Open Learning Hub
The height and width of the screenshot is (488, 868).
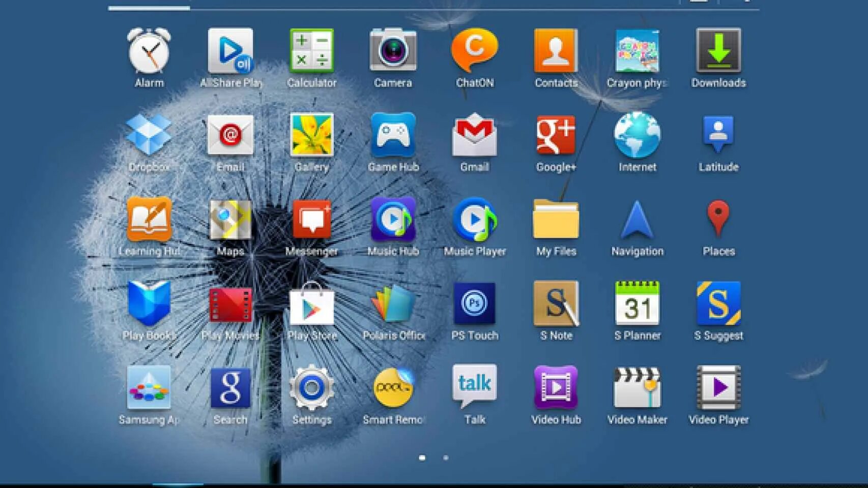(149, 219)
